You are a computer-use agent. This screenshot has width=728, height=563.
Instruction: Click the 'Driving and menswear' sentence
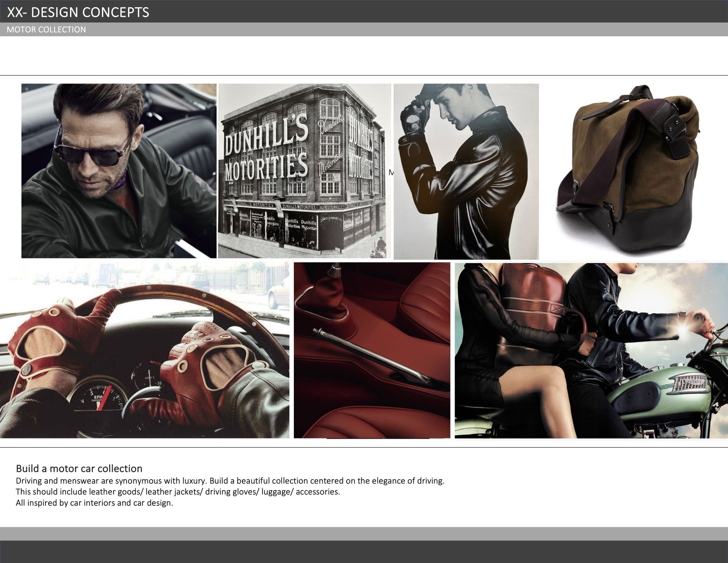click(x=230, y=481)
